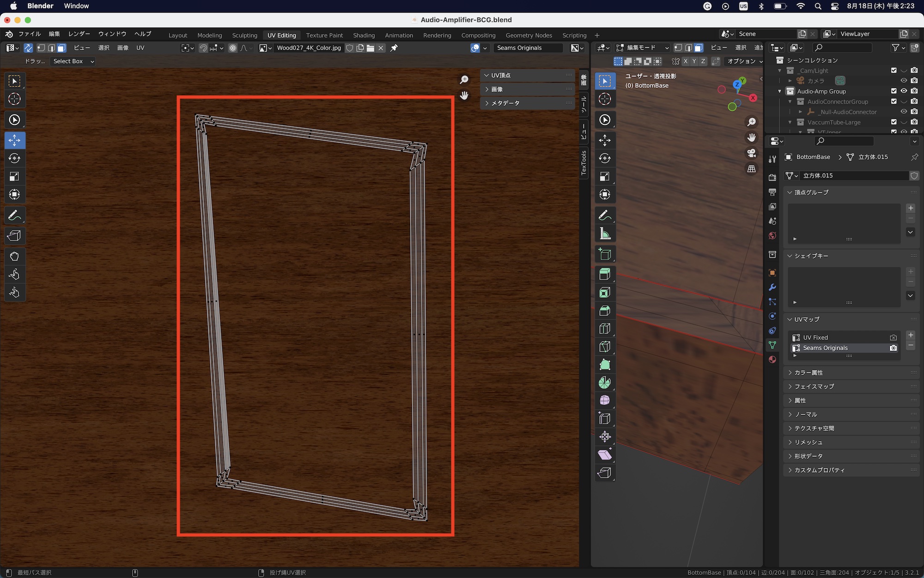Expand the カラー属性 panel
The height and width of the screenshot is (578, 924).
808,373
